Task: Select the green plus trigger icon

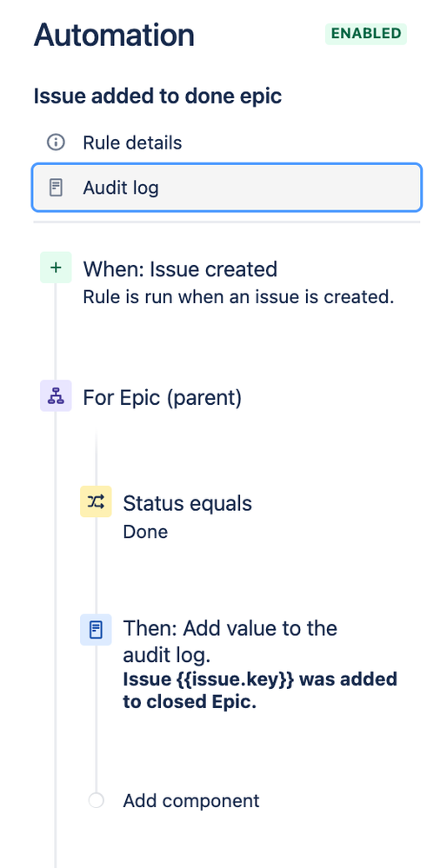Action: point(56,268)
